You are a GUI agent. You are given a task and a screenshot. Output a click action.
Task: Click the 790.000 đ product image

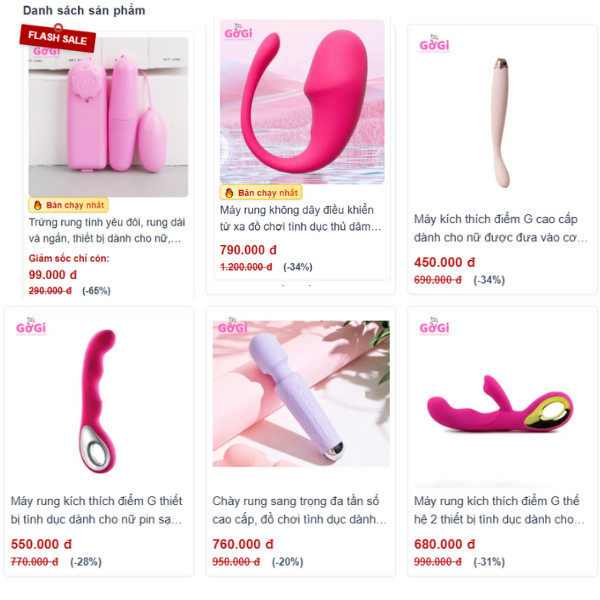(302, 102)
